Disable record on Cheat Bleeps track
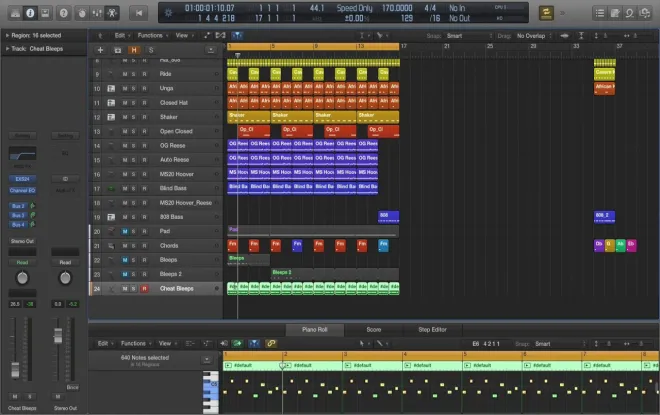 tap(144, 289)
